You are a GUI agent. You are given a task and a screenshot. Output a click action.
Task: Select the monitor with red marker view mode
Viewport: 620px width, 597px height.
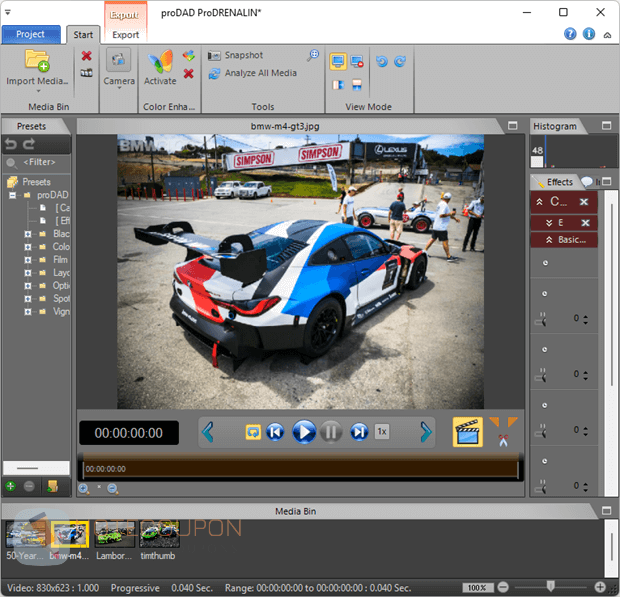(357, 61)
